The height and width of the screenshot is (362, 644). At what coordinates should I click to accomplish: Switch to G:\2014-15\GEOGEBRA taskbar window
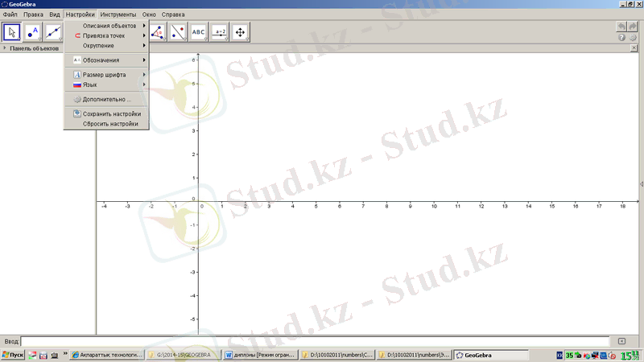tap(184, 355)
